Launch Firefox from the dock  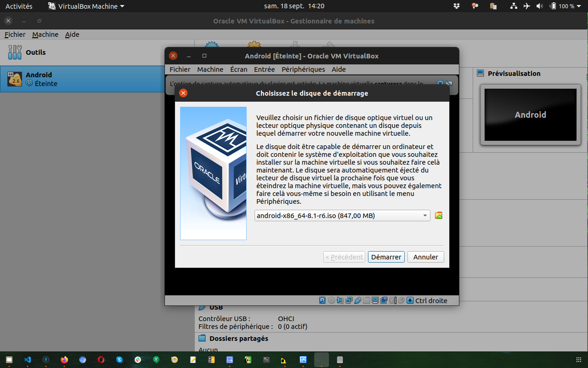64,360
